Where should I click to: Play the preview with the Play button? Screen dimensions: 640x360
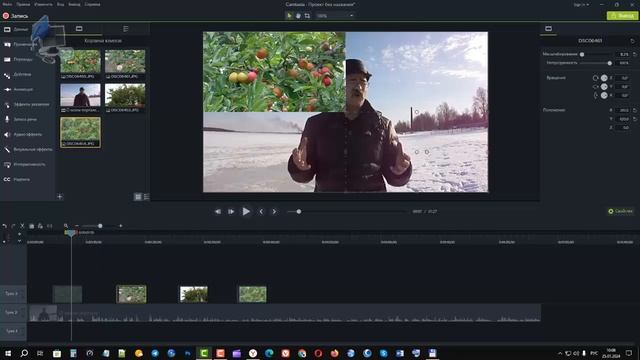pyautogui.click(x=246, y=211)
